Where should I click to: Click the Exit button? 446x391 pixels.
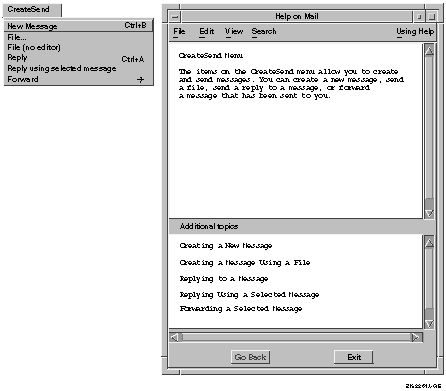pos(354,357)
